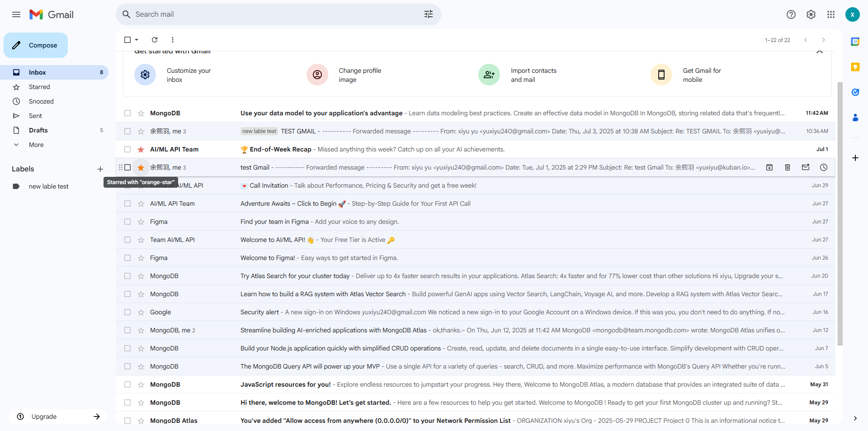This screenshot has height=431, width=868.
Task: Tick the End-of-Week Recap email checkbox
Action: click(127, 149)
